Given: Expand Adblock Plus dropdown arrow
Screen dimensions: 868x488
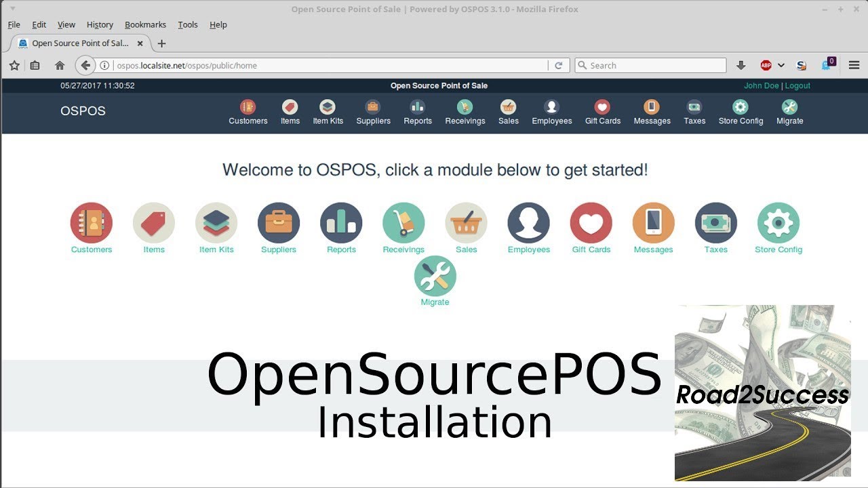Looking at the screenshot, I should [x=781, y=65].
